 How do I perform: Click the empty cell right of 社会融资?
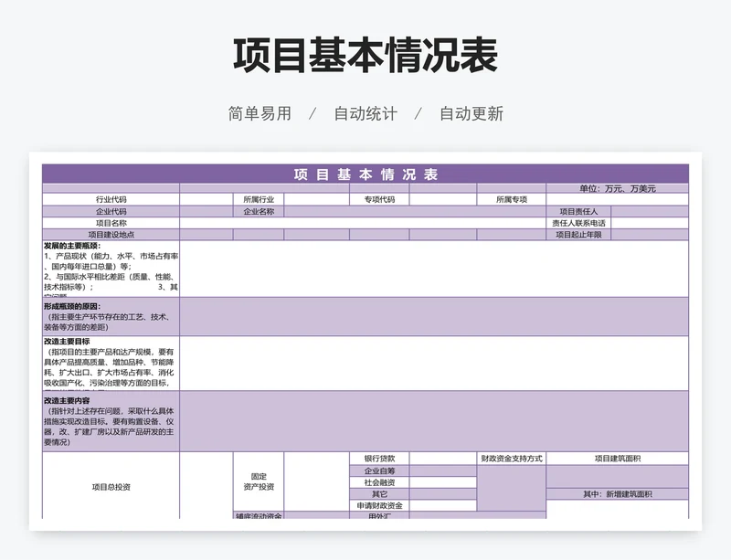(x=443, y=482)
